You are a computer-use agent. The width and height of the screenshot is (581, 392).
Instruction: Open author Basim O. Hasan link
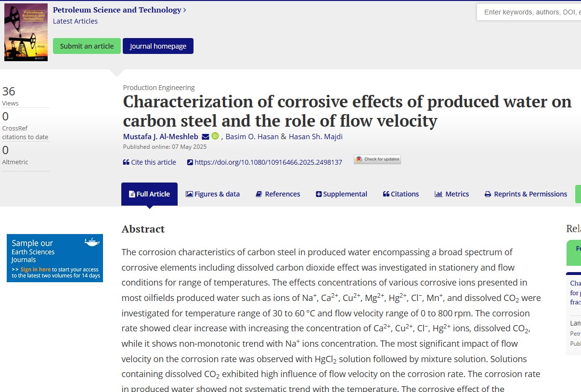click(252, 136)
